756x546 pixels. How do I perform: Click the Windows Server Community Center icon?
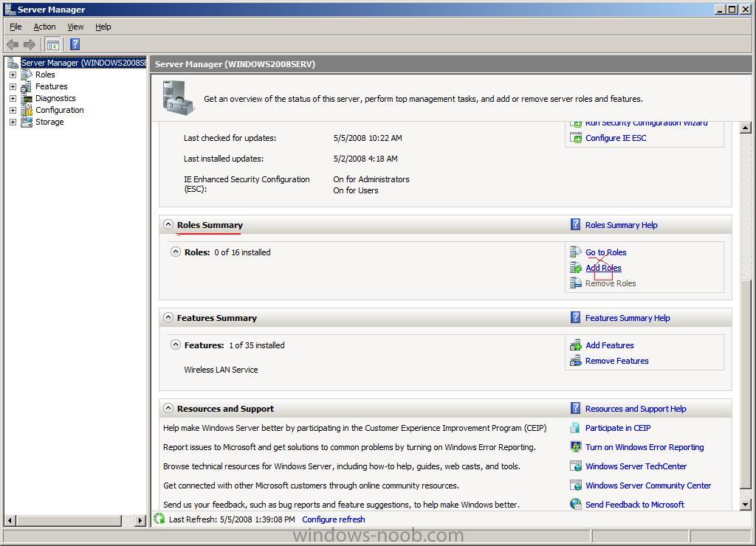[x=576, y=485]
